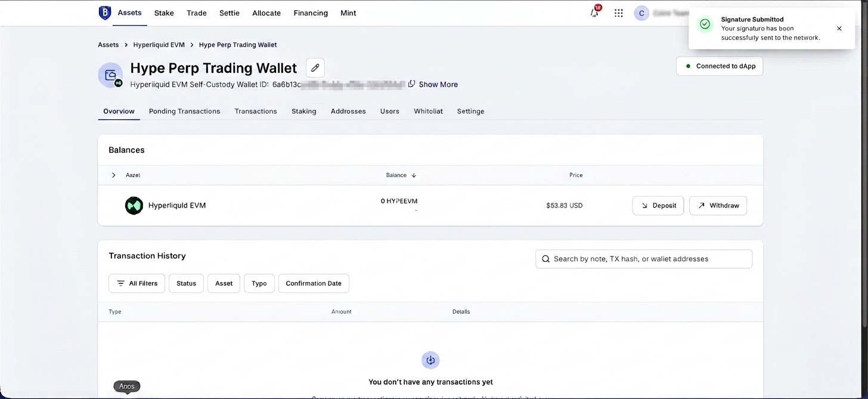The width and height of the screenshot is (868, 399).
Task: Go to Hyperliquid EVM breadcrumb
Action: coord(159,45)
